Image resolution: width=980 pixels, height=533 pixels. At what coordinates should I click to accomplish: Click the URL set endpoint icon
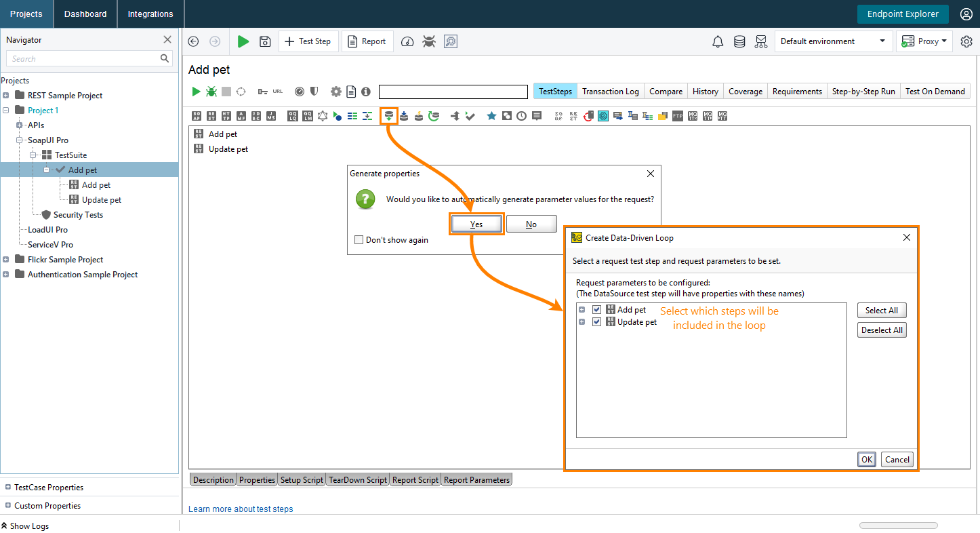278,92
